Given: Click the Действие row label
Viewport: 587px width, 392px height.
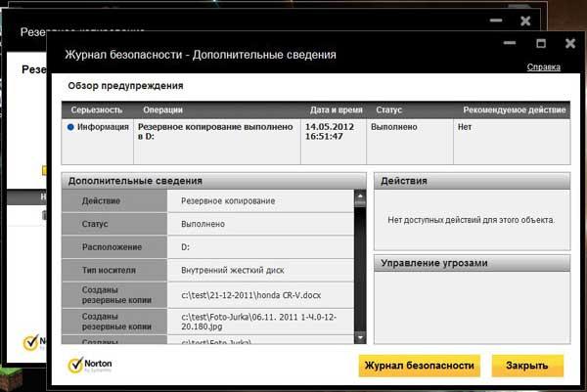Looking at the screenshot, I should 114,200.
